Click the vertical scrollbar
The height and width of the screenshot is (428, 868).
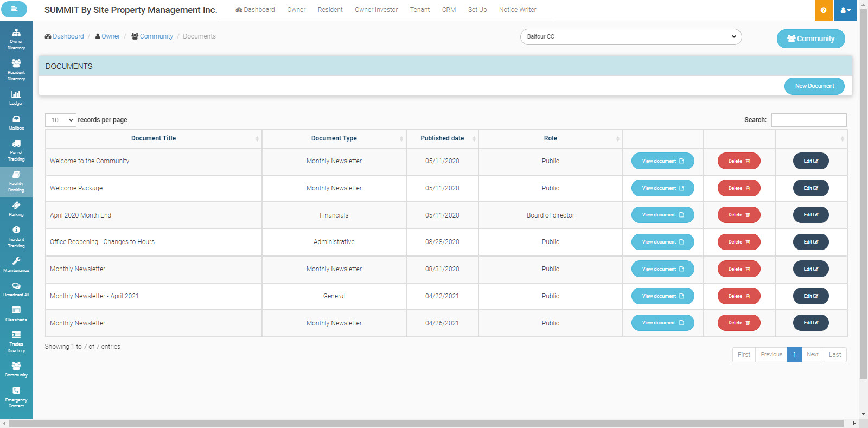863,194
